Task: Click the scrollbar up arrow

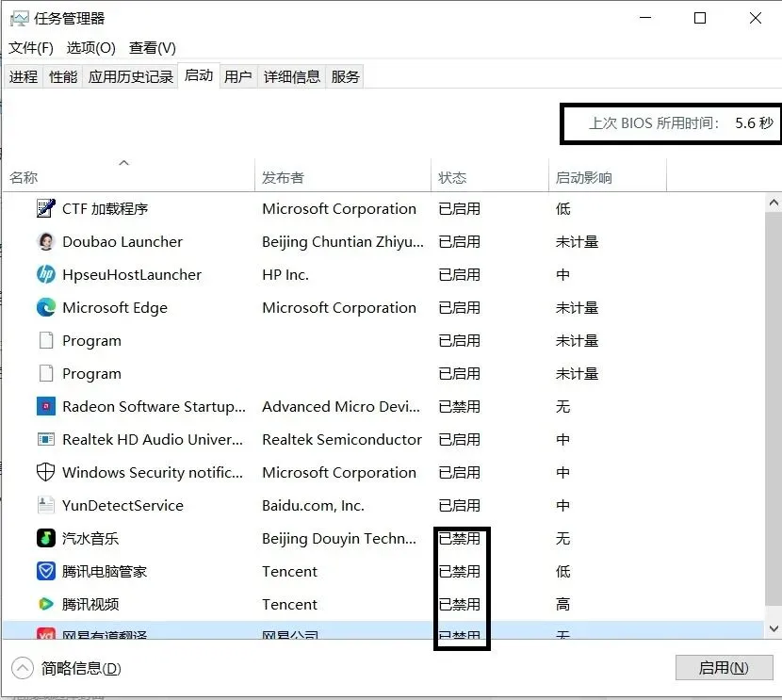Action: 773,203
